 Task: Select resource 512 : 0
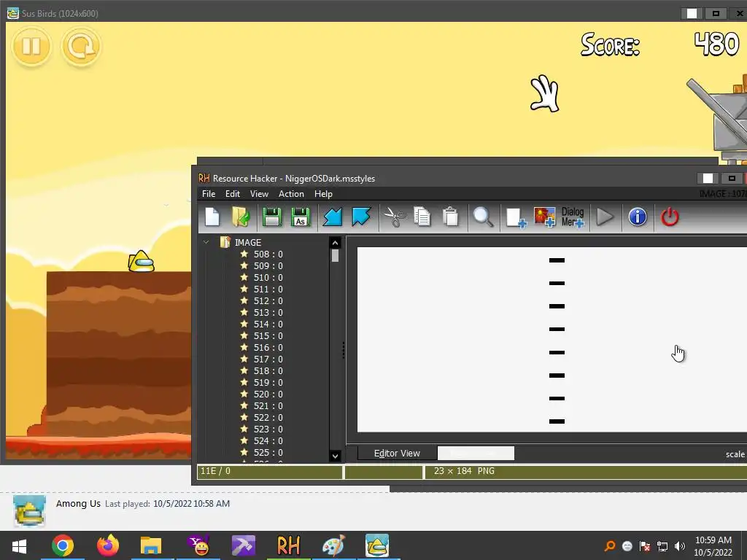pos(268,301)
